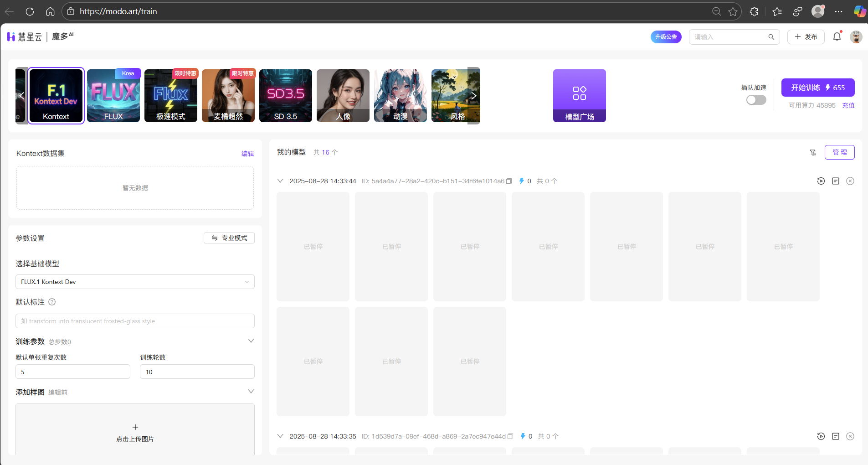Click history icon for 14:33:35 model
This screenshot has height=465, width=868.
pyautogui.click(x=821, y=436)
